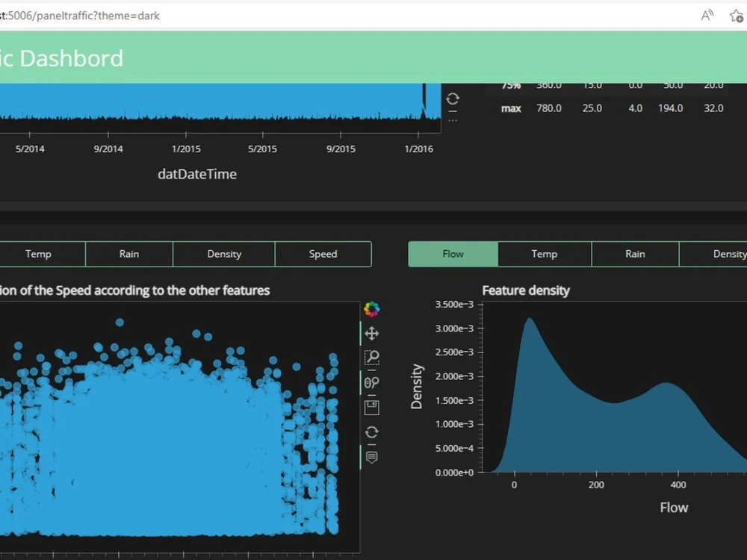Click the selected Flow feature button

pos(453,254)
